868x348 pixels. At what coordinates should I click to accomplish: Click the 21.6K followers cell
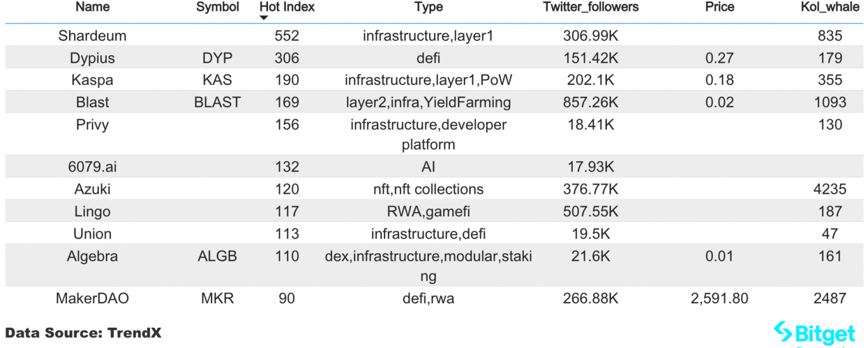[x=590, y=256]
